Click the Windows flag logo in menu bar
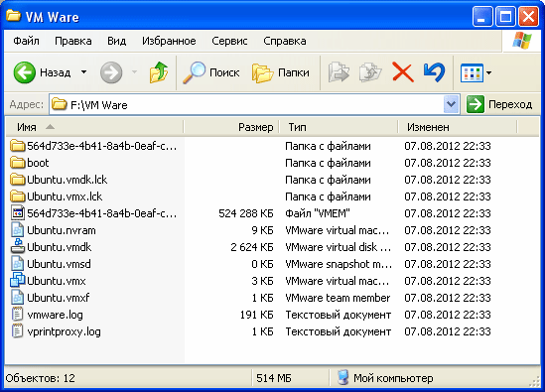 (522, 41)
